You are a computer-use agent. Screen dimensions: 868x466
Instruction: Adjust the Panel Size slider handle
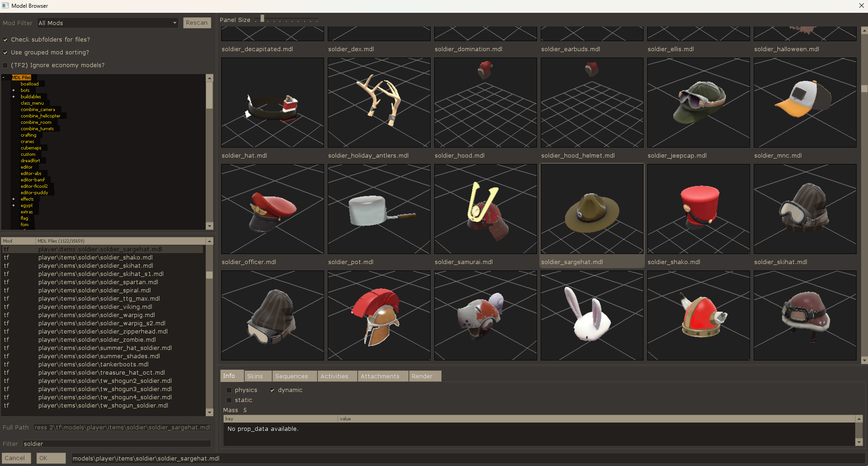tap(262, 19)
